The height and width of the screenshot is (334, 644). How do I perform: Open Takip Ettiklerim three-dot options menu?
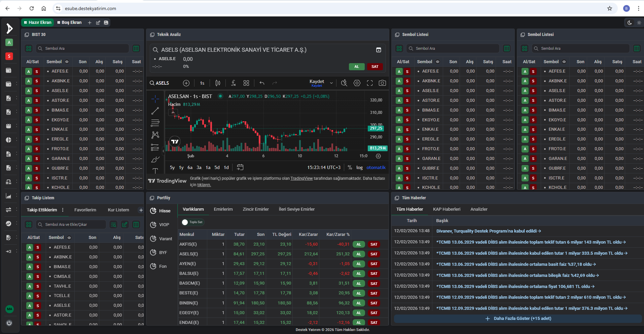pos(63,210)
